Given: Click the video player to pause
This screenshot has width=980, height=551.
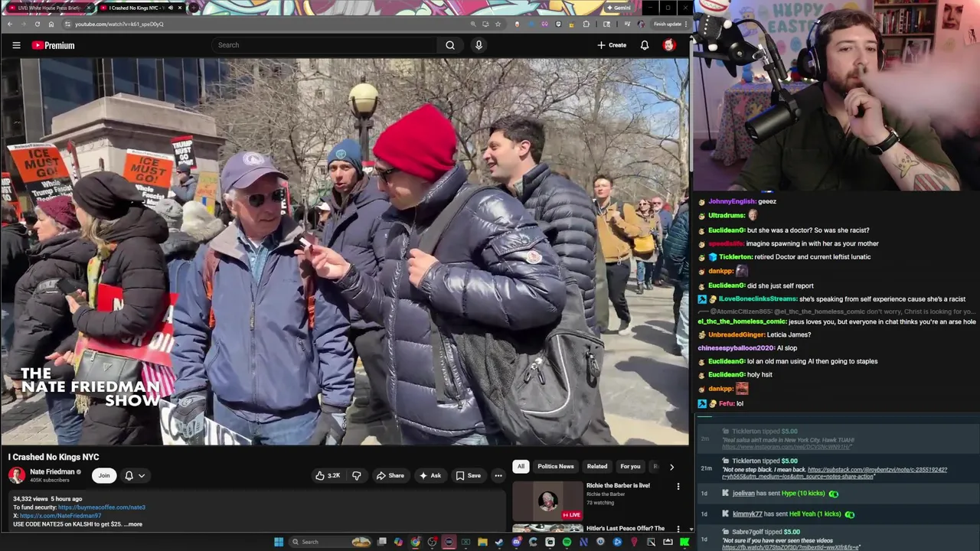Looking at the screenshot, I should (345, 251).
